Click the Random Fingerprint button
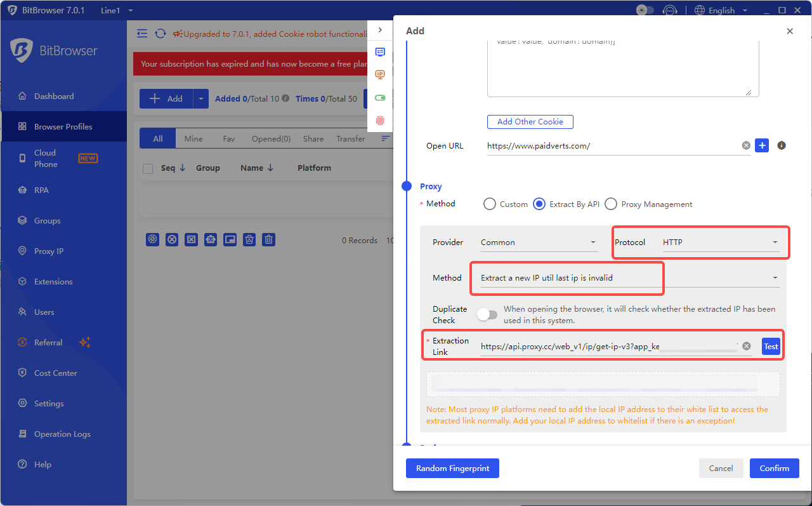This screenshot has width=812, height=506. pos(453,468)
